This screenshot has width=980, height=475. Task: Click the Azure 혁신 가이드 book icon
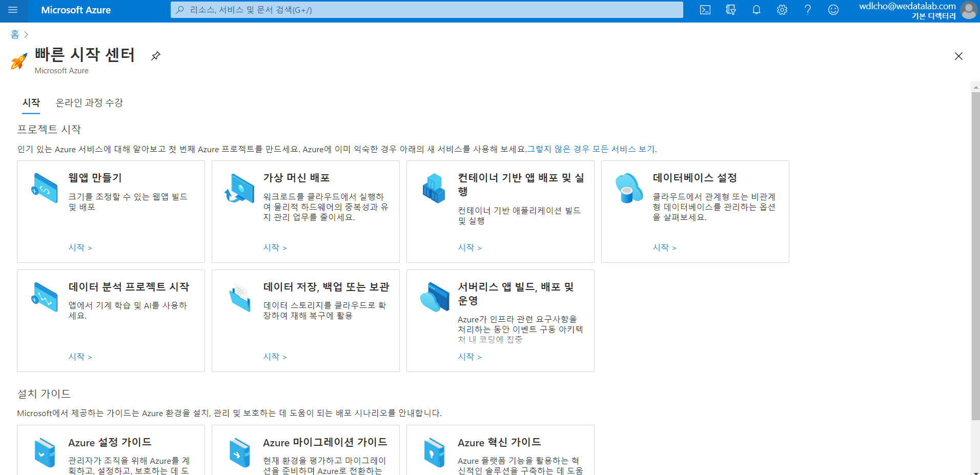434,452
